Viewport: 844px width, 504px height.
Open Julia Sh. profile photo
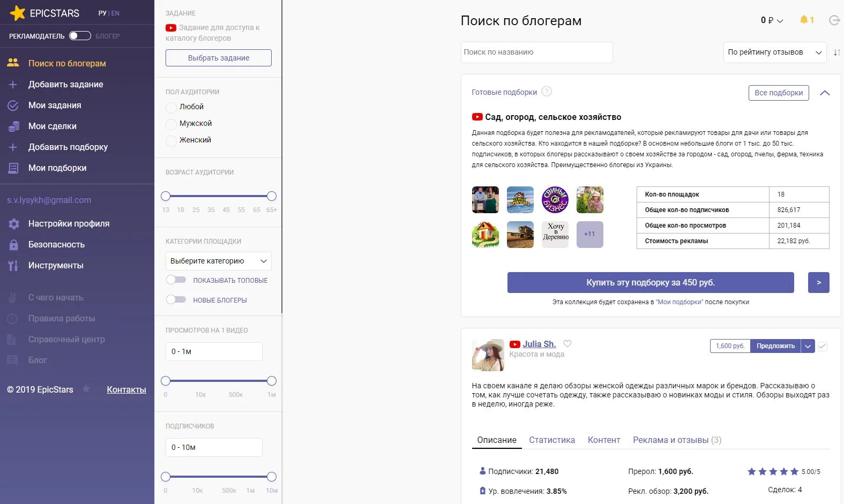click(x=488, y=355)
